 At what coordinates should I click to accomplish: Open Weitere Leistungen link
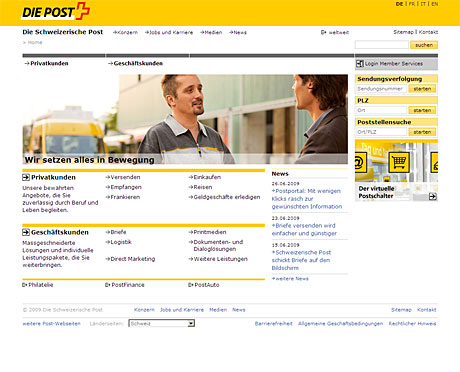218,259
